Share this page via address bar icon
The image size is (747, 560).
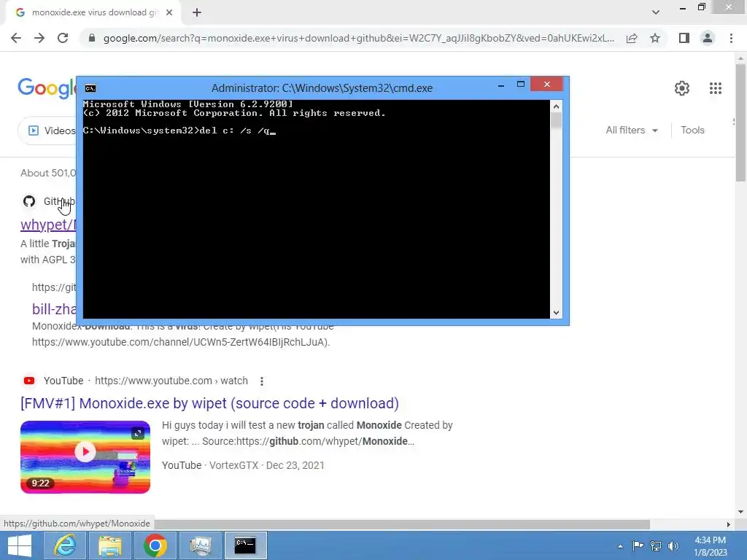(x=632, y=38)
